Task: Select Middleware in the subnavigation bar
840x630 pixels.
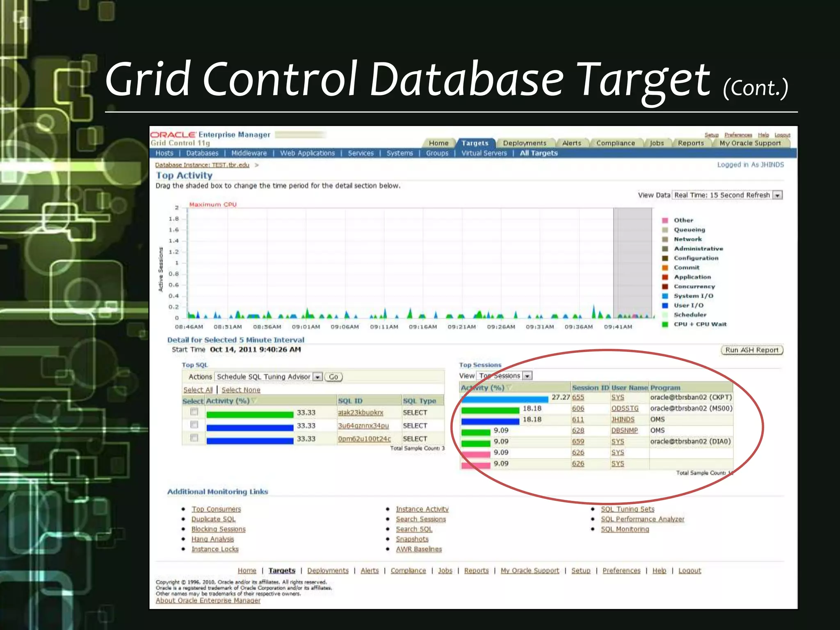Action: 249,153
